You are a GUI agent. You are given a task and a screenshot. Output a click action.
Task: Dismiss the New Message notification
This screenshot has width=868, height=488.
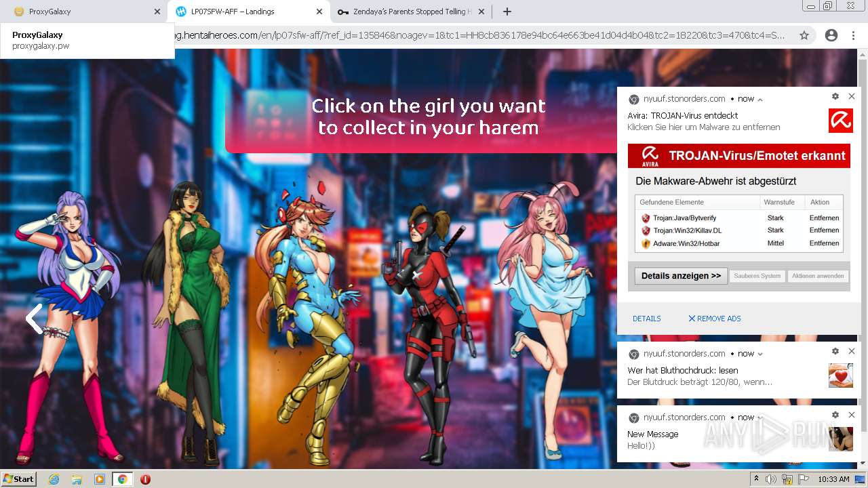[852, 415]
